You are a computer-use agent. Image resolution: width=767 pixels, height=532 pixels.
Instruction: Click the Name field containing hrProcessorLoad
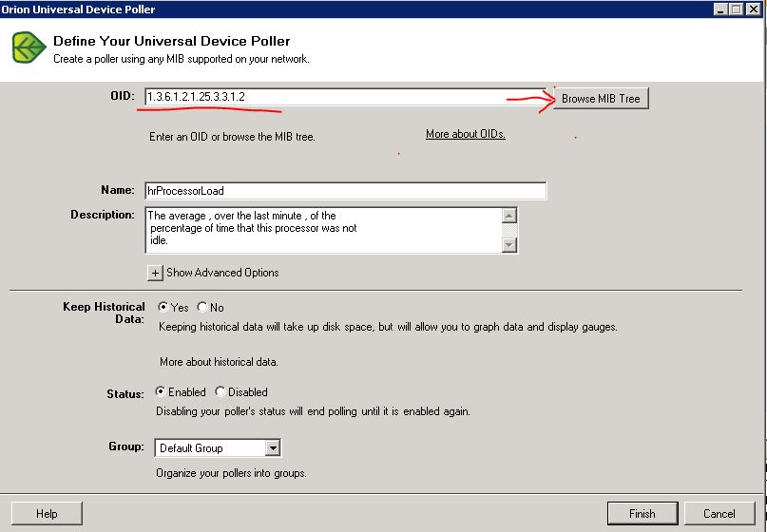(345, 191)
